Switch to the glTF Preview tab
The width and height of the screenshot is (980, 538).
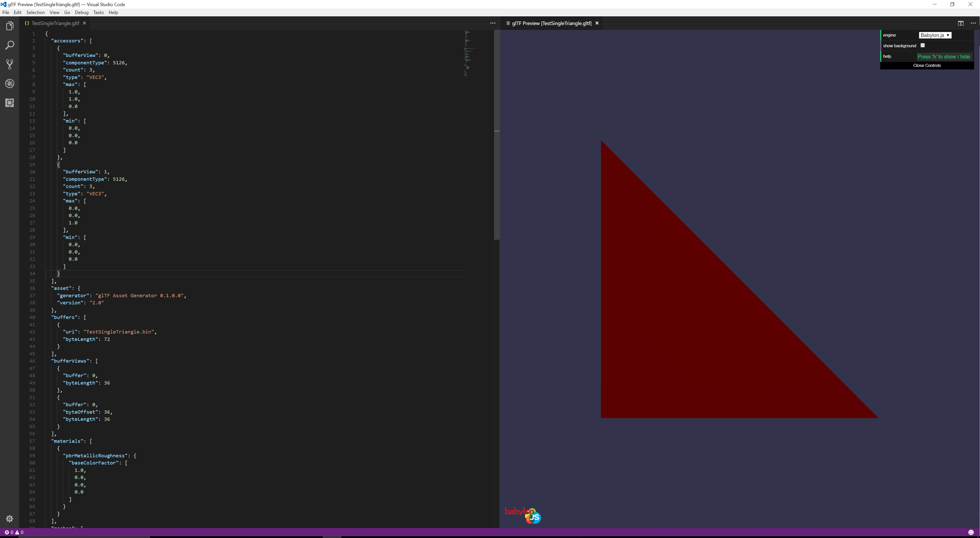(x=552, y=23)
